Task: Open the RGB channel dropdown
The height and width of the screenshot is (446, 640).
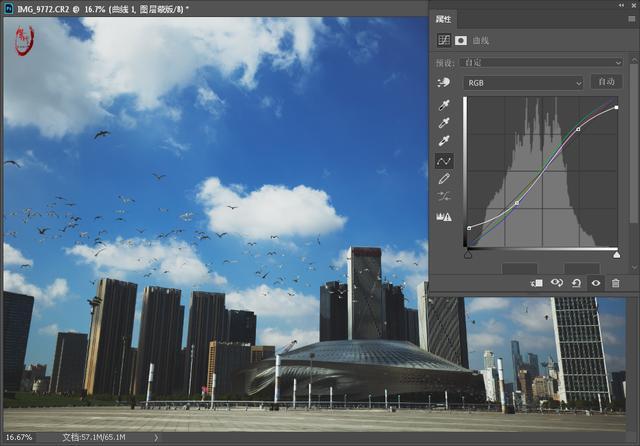Action: 523,82
